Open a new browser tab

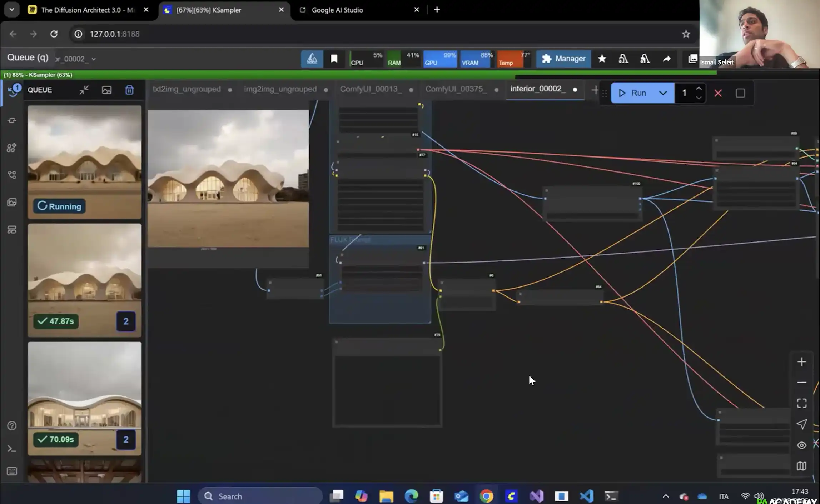(x=437, y=10)
